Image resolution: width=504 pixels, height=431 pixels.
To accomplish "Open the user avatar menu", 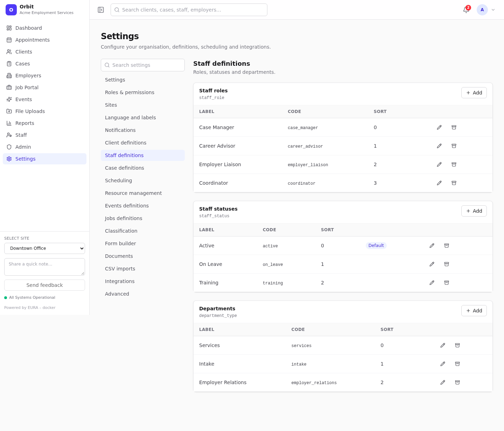I will (482, 10).
